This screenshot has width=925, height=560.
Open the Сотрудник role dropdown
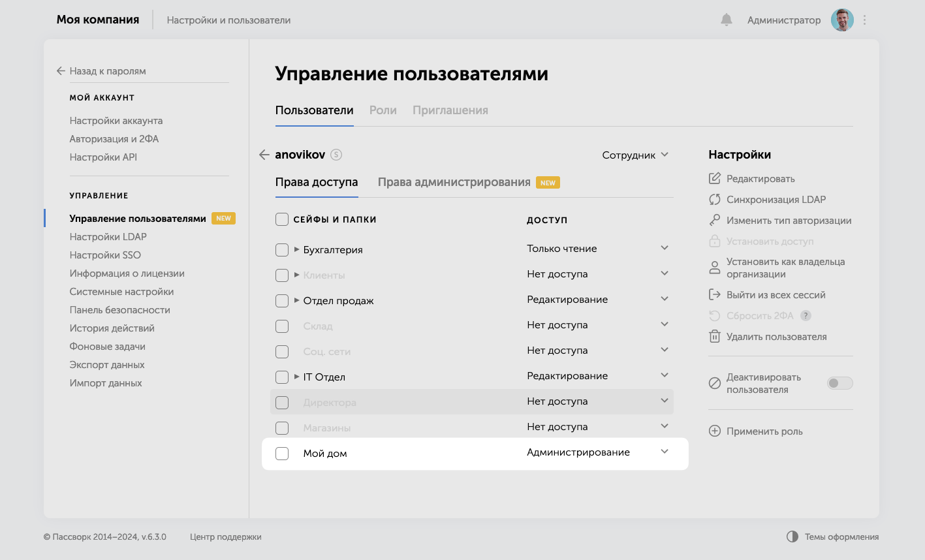point(635,155)
